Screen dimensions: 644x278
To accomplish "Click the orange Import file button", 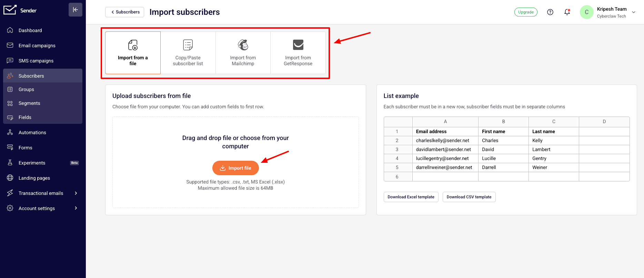I will point(235,168).
